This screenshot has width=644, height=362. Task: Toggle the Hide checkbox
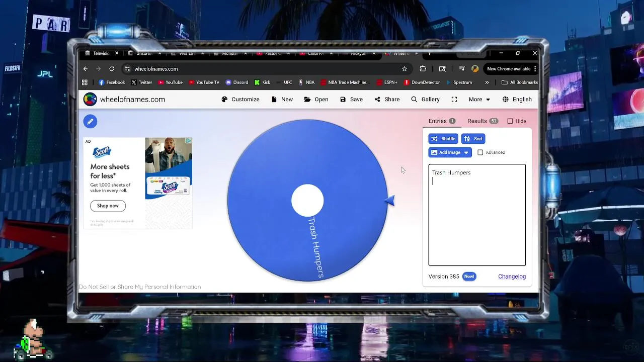tap(510, 121)
